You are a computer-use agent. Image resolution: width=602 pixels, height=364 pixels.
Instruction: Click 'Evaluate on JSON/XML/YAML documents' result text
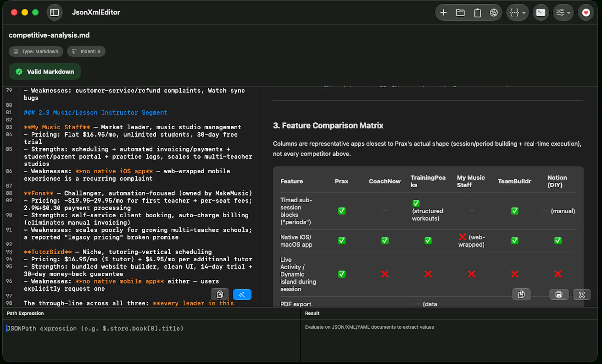point(369,327)
